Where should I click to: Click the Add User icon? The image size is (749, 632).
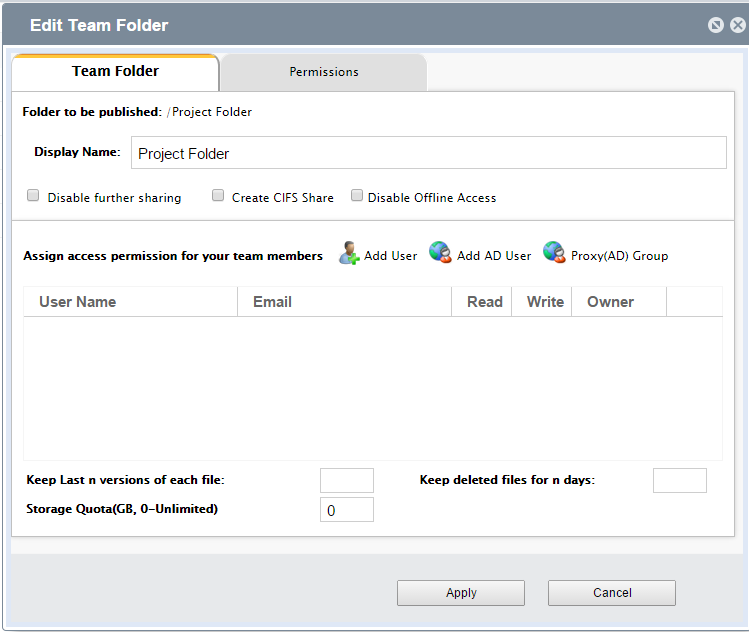pos(350,253)
